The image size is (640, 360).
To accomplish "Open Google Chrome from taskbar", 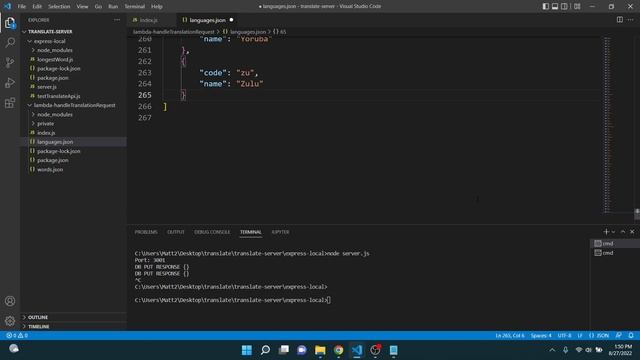I will 338,350.
